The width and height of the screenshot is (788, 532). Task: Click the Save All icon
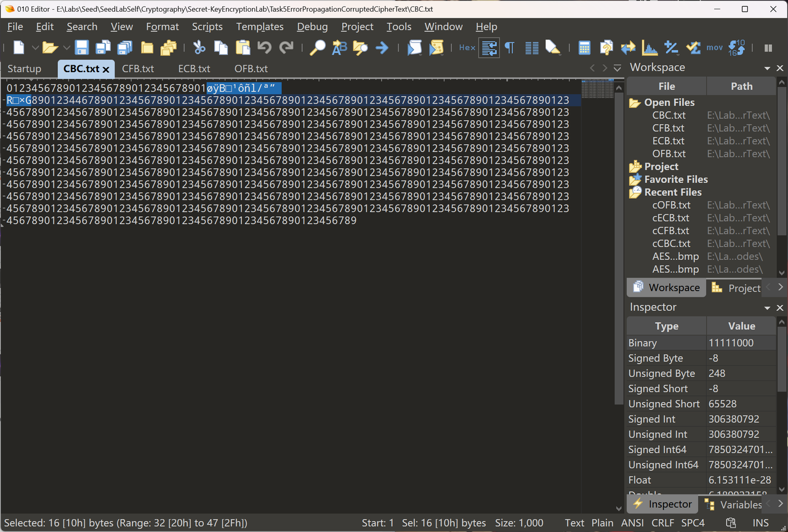click(125, 47)
